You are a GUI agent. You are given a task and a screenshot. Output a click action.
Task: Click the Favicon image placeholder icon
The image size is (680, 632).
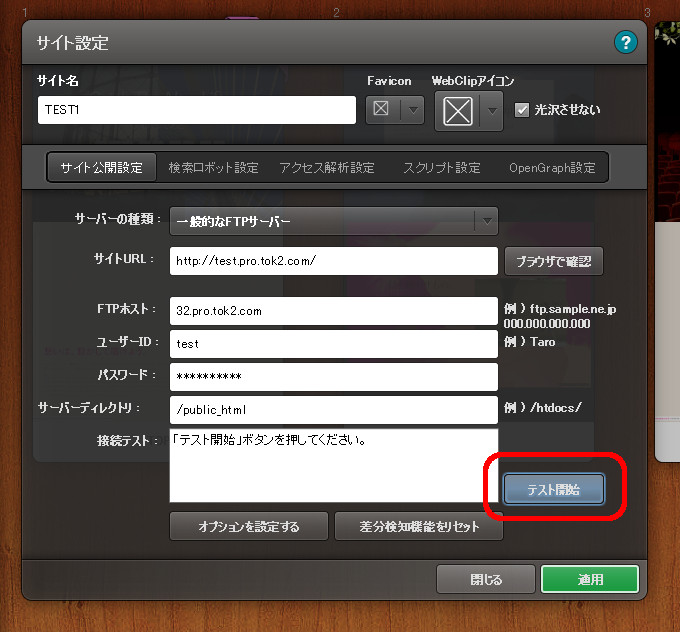380,110
